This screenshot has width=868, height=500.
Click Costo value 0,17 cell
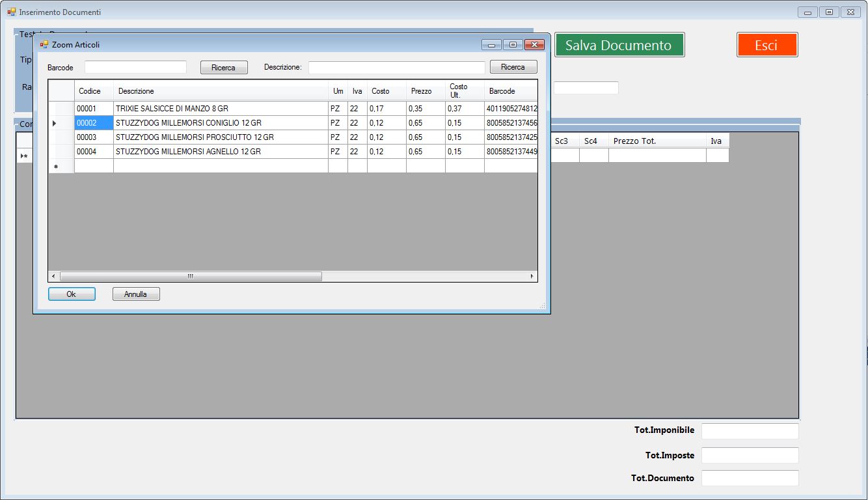[x=387, y=109]
